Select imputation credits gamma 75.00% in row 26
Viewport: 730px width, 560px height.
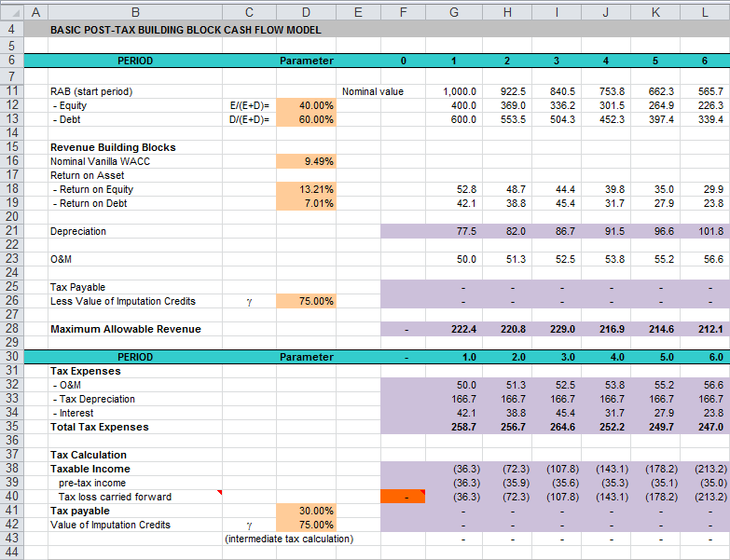coord(306,301)
